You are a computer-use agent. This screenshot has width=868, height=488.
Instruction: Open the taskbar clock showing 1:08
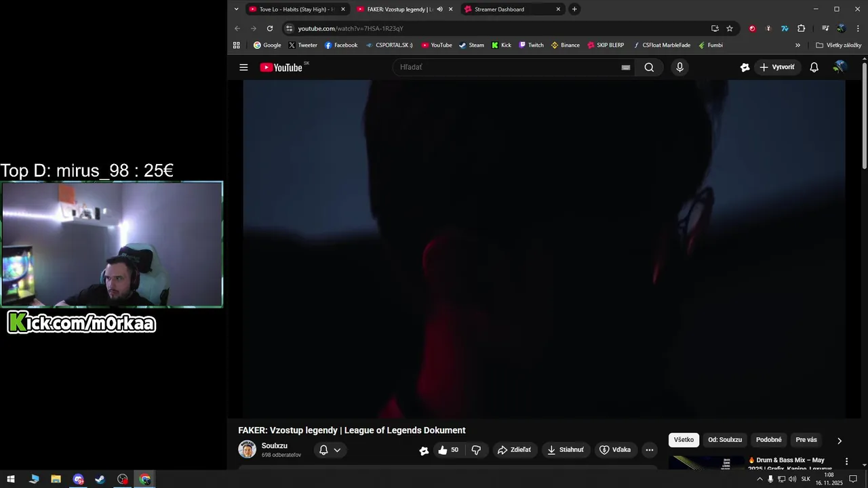coord(829,479)
